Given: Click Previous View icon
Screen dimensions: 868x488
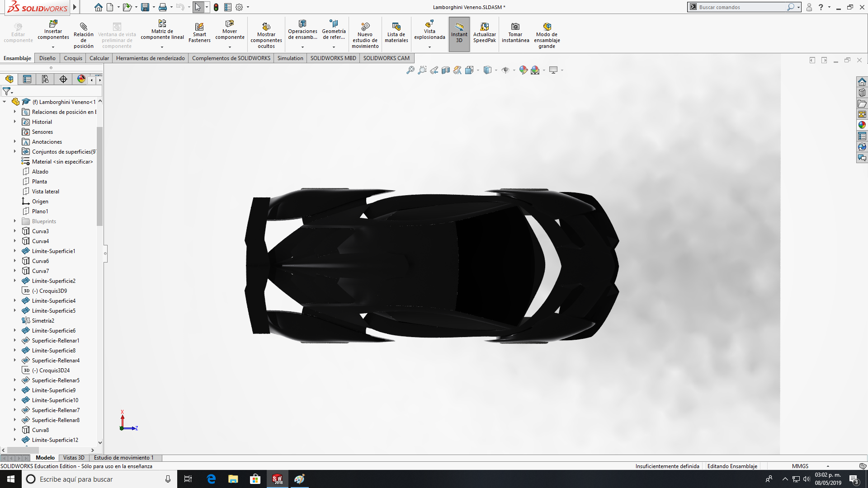Looking at the screenshot, I should coord(434,70).
